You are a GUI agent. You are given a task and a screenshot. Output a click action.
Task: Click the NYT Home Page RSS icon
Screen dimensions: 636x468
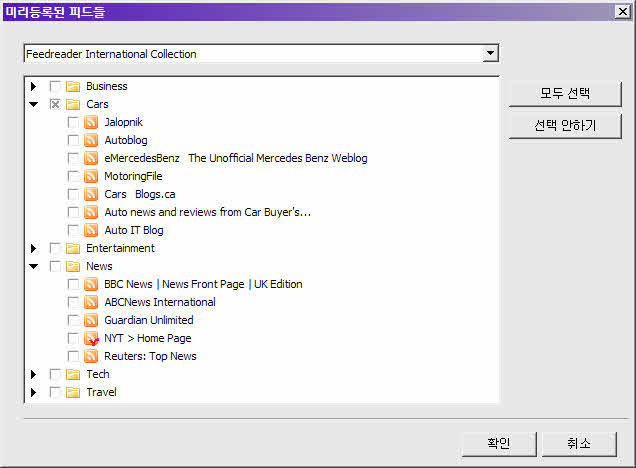point(91,338)
